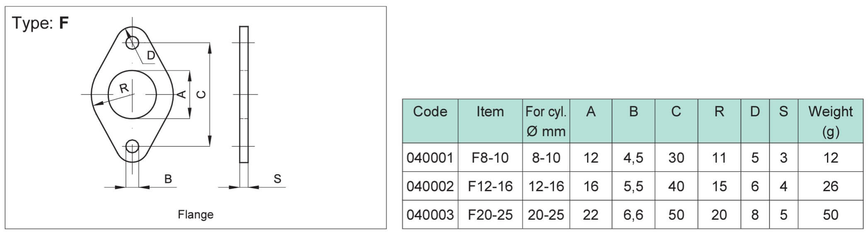
Task: Click the D dimension label near the top hole
Action: coord(151,56)
